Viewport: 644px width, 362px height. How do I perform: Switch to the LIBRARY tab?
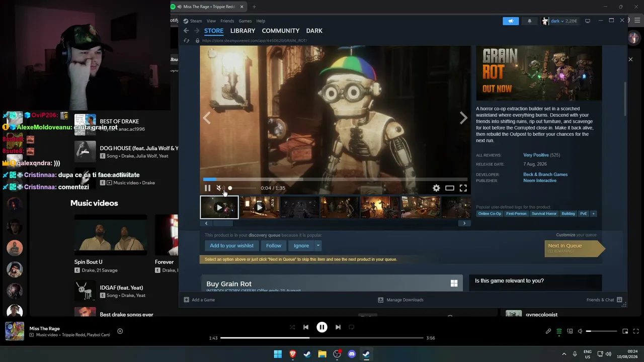coord(243,31)
